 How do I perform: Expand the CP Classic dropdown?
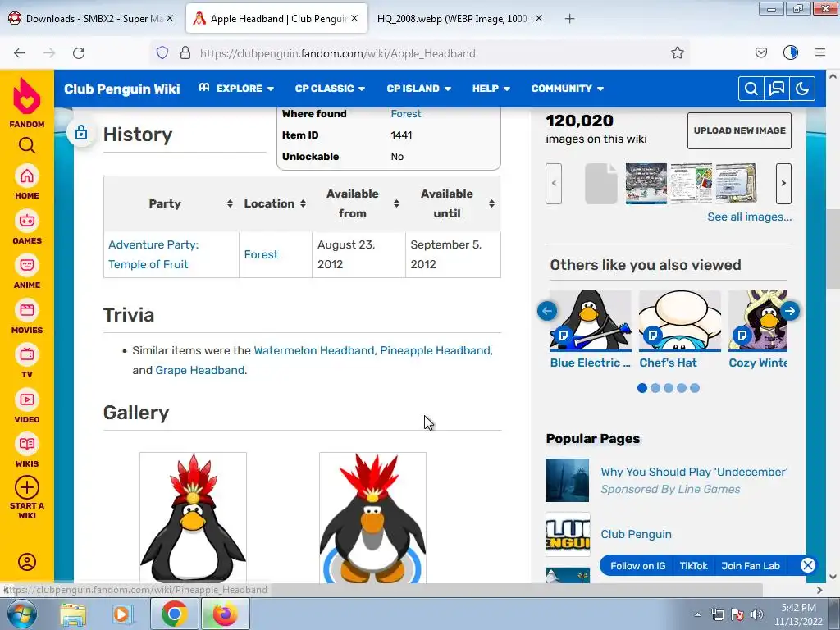click(x=330, y=89)
